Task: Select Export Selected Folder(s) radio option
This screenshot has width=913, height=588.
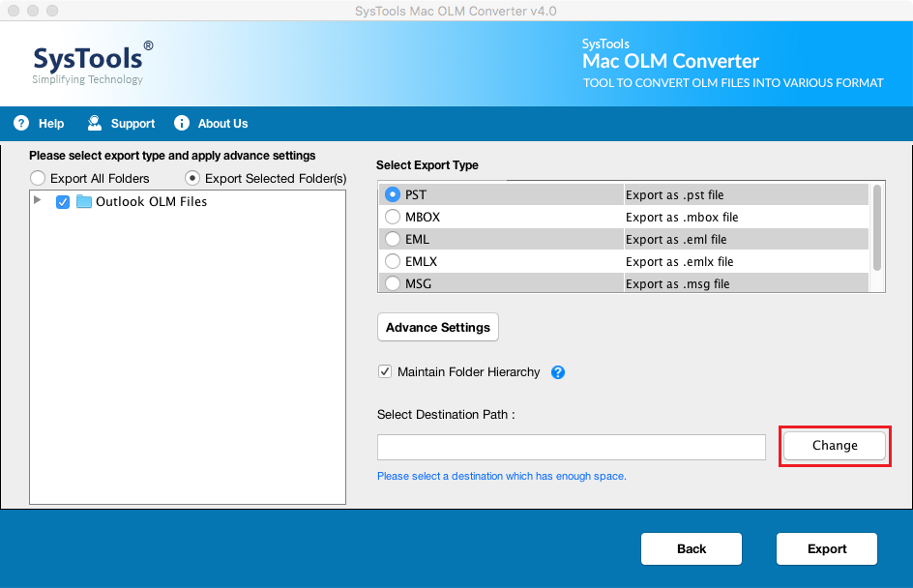Action: click(x=192, y=178)
